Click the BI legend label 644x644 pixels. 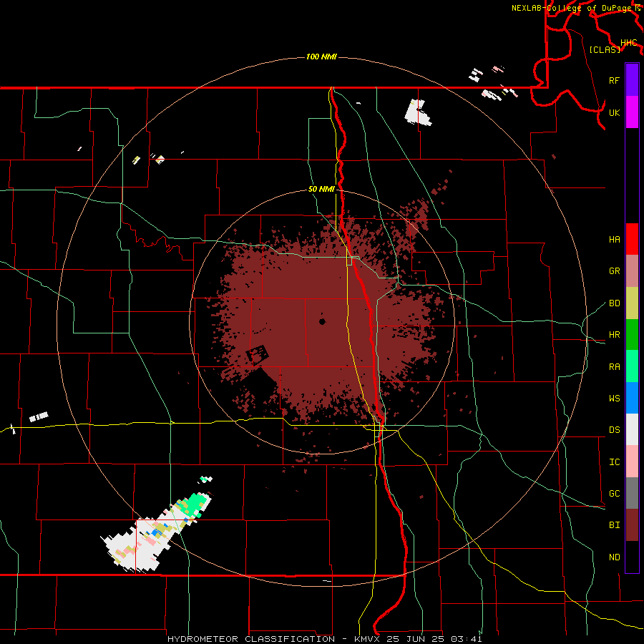(614, 525)
